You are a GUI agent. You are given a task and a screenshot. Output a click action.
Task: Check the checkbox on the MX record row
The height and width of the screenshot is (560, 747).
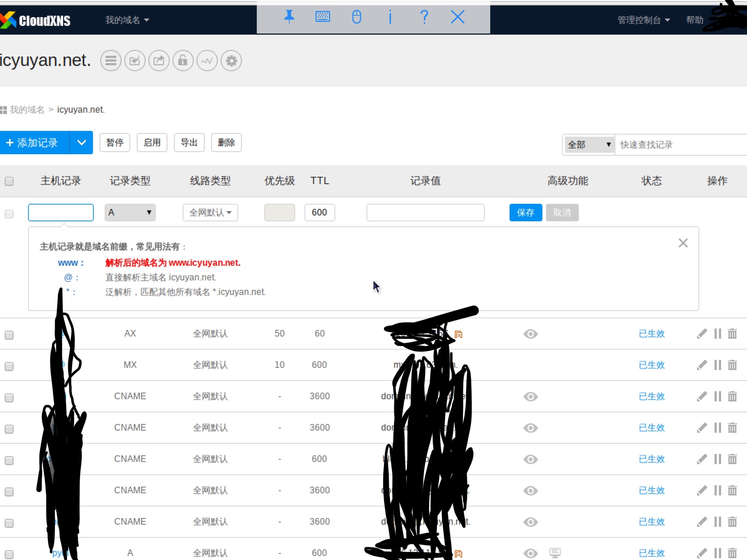coord(9,366)
